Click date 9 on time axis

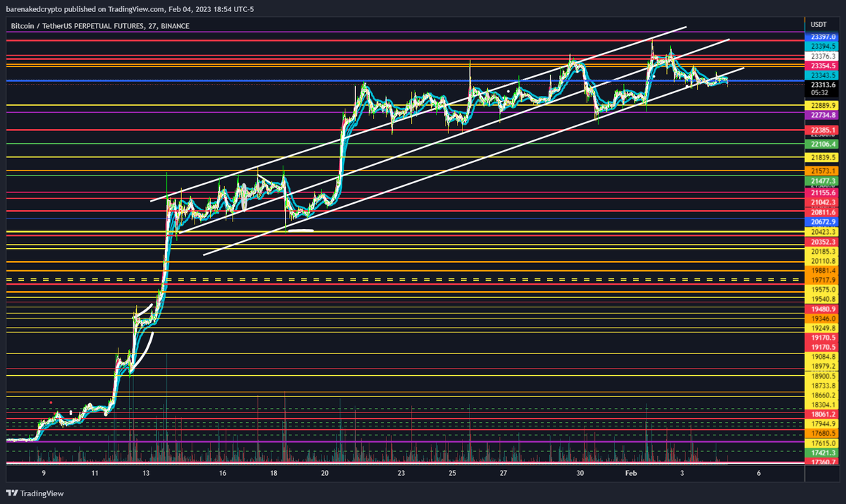click(44, 474)
